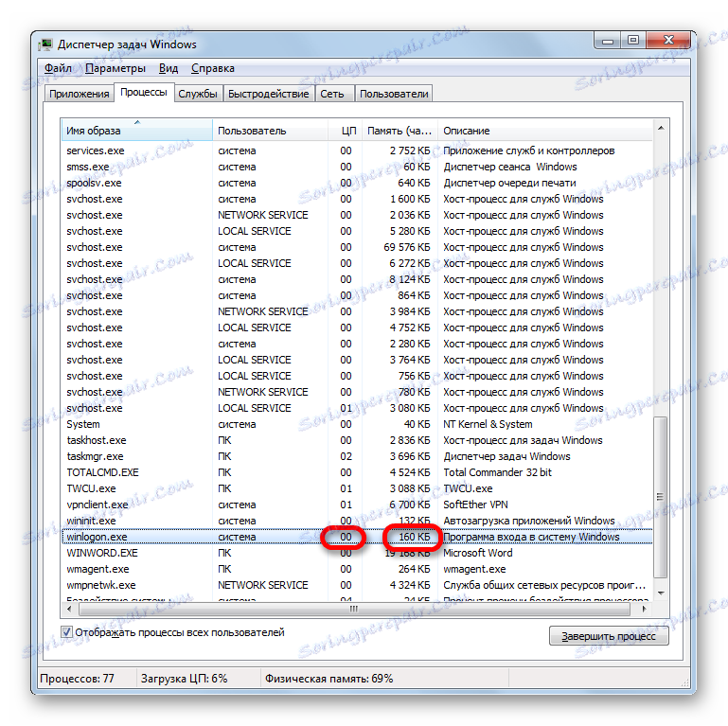Select the WINWORD.EXE process
The height and width of the screenshot is (726, 728).
coord(357,553)
